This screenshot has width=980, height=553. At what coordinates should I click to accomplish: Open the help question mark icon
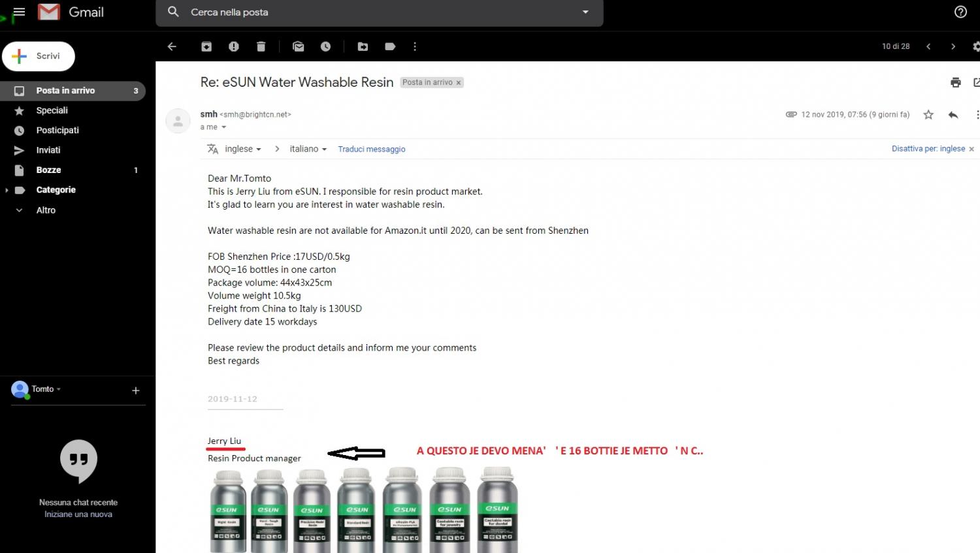tap(960, 12)
